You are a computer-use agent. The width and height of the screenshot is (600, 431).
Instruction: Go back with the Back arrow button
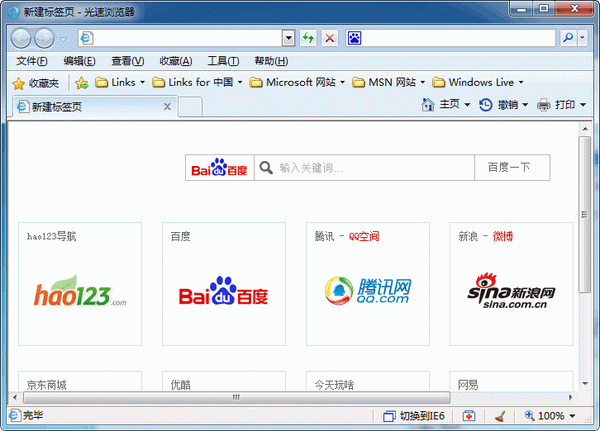(21, 38)
